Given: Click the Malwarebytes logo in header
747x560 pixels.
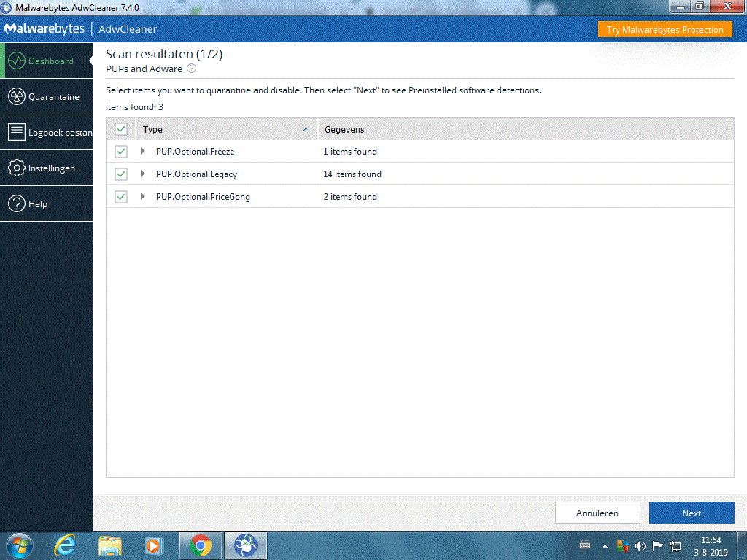Looking at the screenshot, I should tap(44, 29).
